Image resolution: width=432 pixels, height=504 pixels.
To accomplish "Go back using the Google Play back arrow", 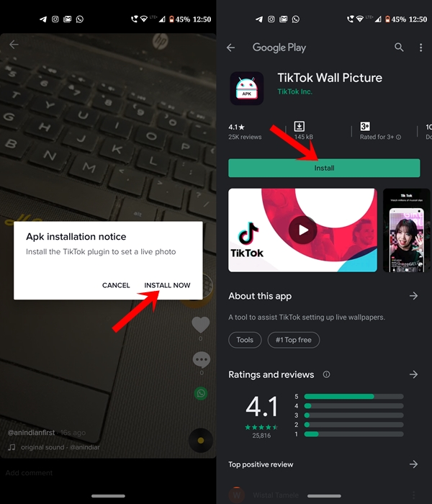I will (231, 48).
